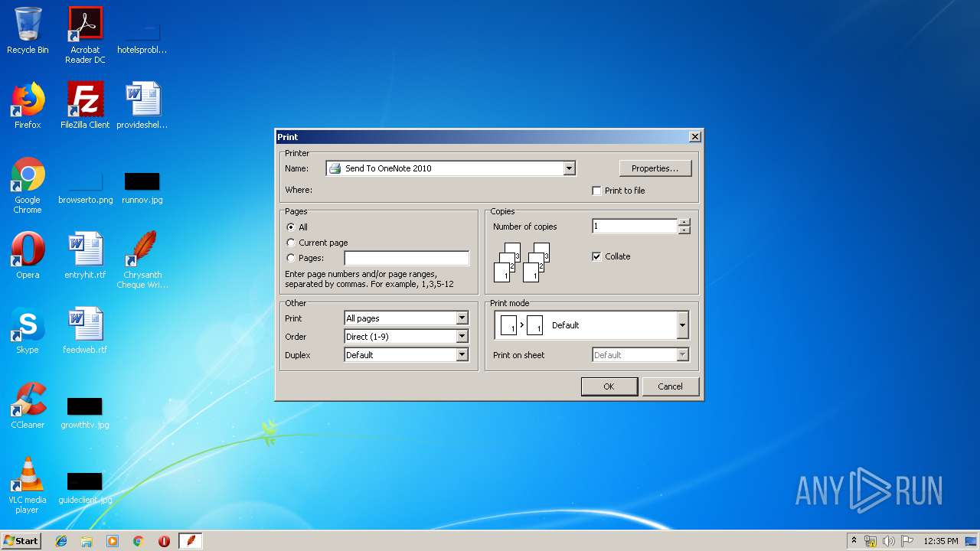Open the disabled Print on sheet dropdown
Image resolution: width=980 pixels, height=551 pixels.
click(682, 355)
